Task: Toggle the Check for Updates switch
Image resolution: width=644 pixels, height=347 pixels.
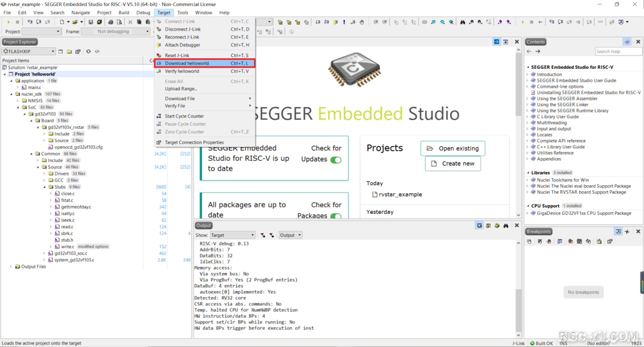Action: click(x=335, y=160)
